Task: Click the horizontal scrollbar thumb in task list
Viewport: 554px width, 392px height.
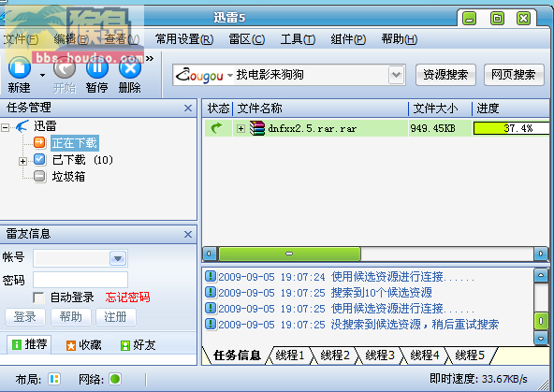Action: [x=290, y=254]
